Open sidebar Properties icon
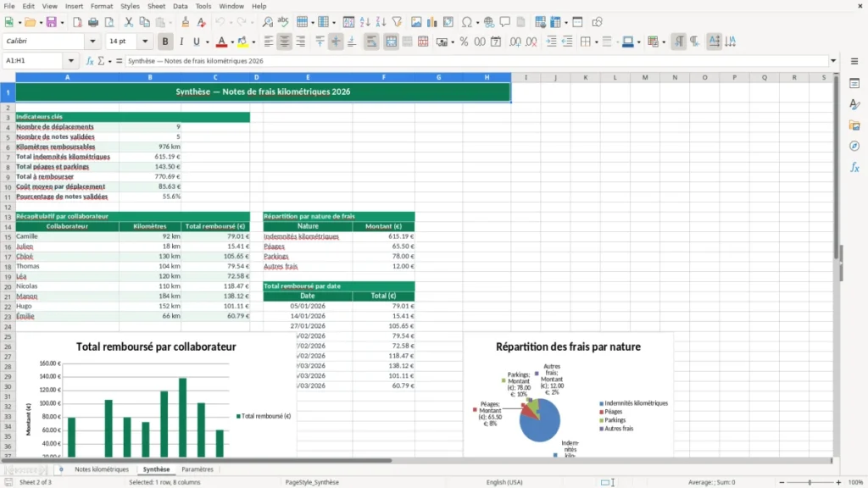 click(x=854, y=84)
